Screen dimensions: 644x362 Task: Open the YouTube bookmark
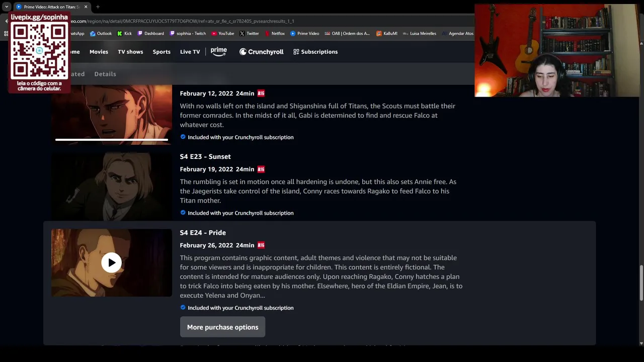(x=222, y=34)
